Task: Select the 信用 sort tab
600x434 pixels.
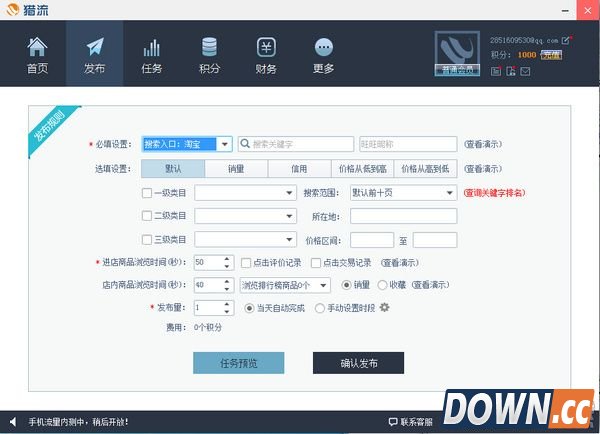Action: point(299,169)
